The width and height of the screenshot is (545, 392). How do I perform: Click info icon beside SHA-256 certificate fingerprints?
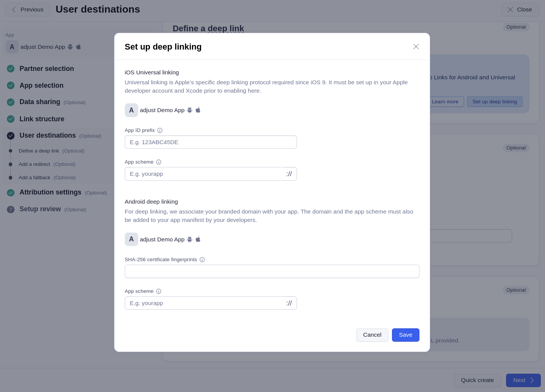point(202,260)
